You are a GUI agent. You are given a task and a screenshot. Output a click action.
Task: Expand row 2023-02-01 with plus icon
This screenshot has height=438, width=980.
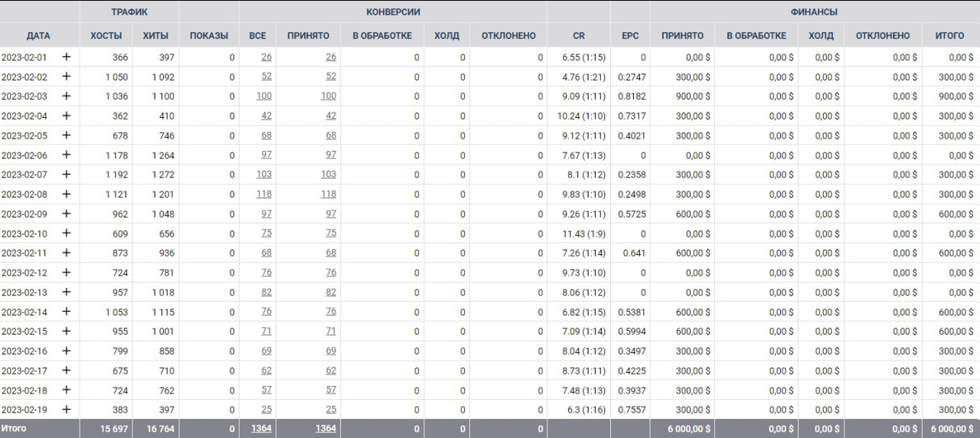coord(67,57)
